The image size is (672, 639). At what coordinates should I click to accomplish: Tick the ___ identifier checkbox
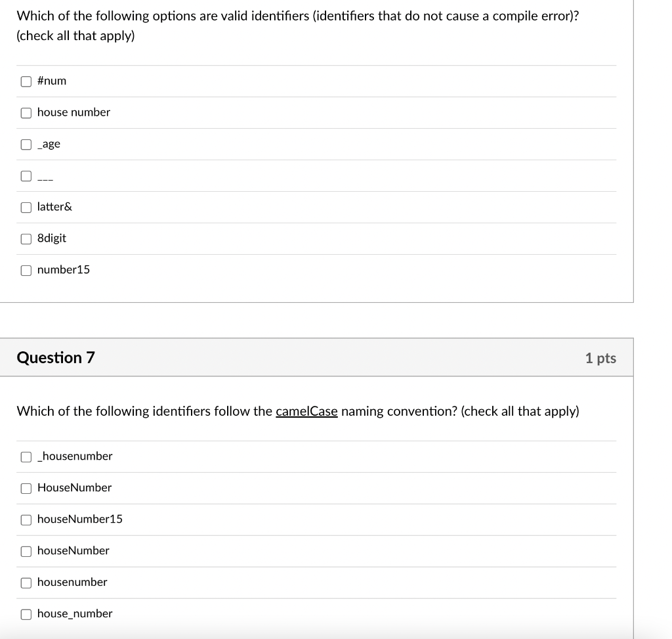tap(26, 175)
